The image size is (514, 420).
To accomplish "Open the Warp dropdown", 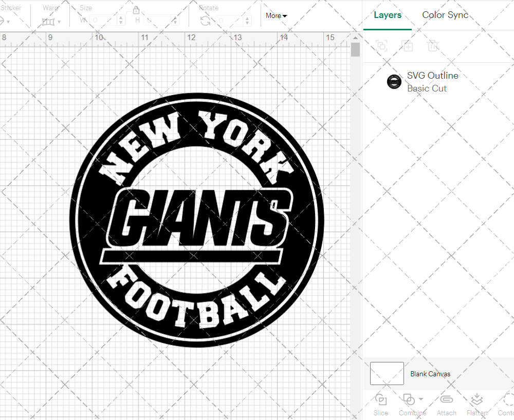I will pyautogui.click(x=51, y=21).
